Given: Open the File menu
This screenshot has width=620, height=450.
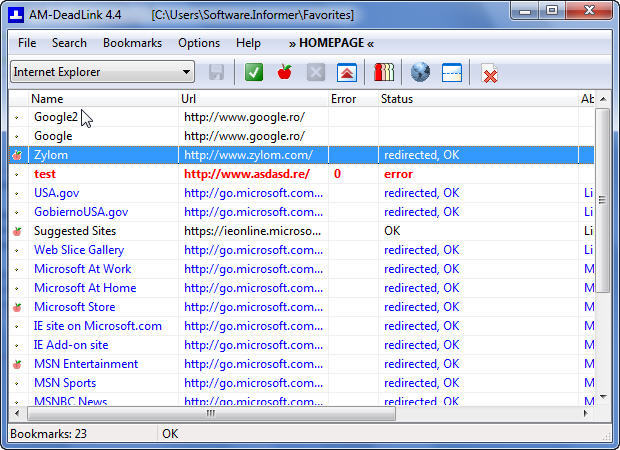Looking at the screenshot, I should pyautogui.click(x=27, y=43).
